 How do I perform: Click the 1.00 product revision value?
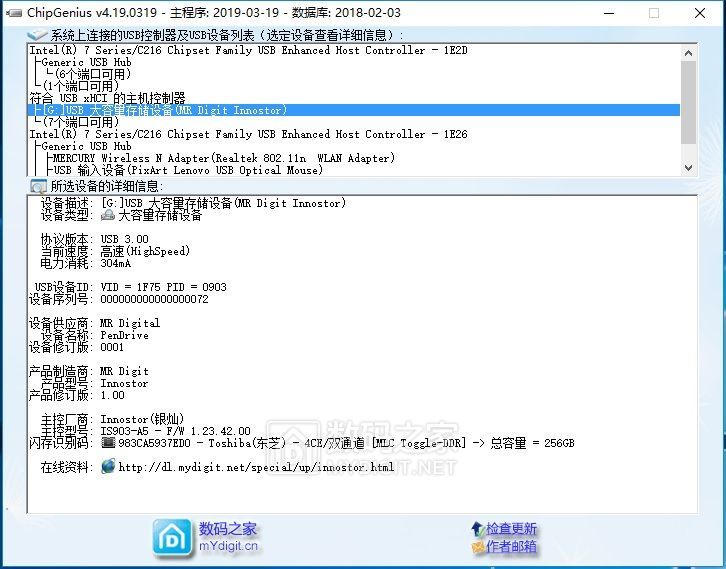[x=113, y=395]
